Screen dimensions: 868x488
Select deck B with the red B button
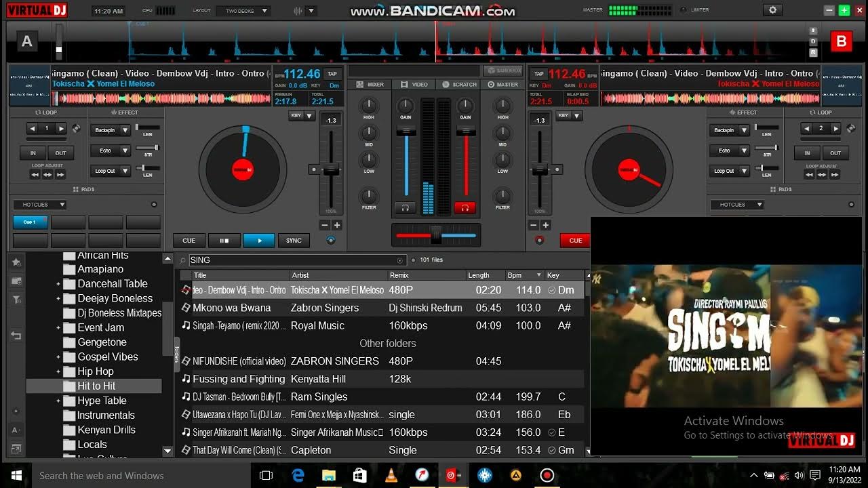[842, 41]
